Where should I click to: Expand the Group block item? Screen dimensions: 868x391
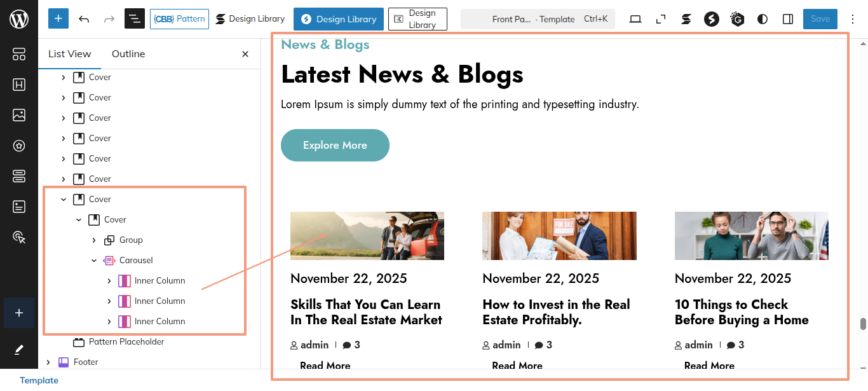(x=94, y=240)
